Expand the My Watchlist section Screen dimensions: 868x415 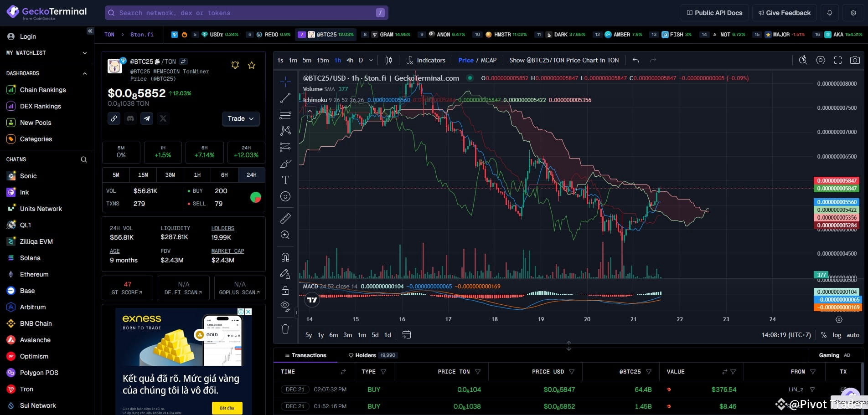point(85,53)
